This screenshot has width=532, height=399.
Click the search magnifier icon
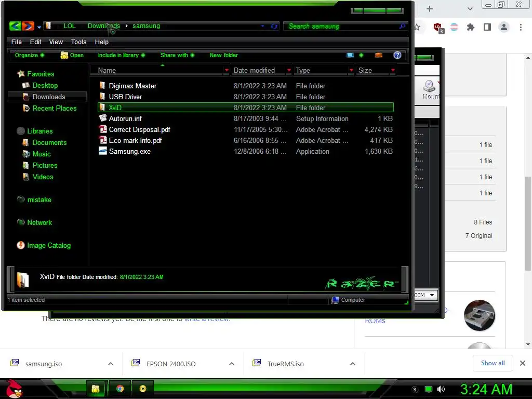(403, 26)
